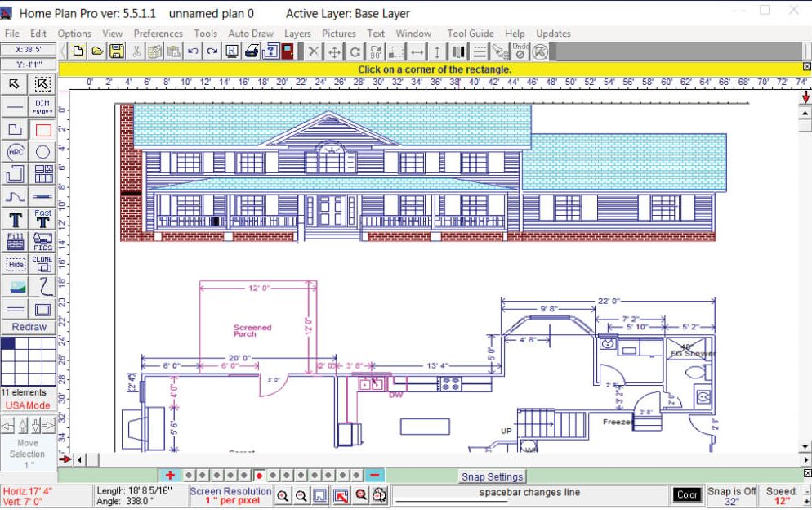Delete selection with the X toolbar icon
812x510 pixels.
coord(314,51)
